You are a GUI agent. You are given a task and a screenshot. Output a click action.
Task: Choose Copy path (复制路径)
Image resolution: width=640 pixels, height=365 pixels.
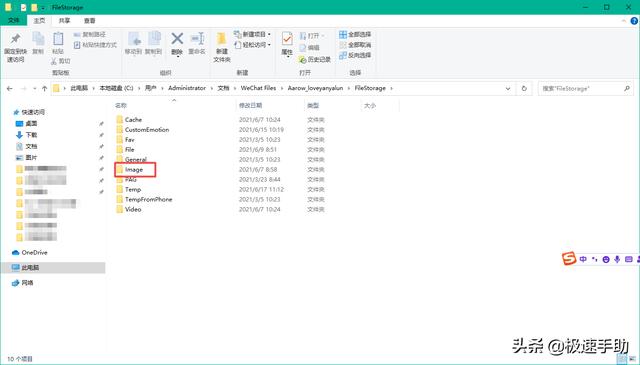coord(89,34)
